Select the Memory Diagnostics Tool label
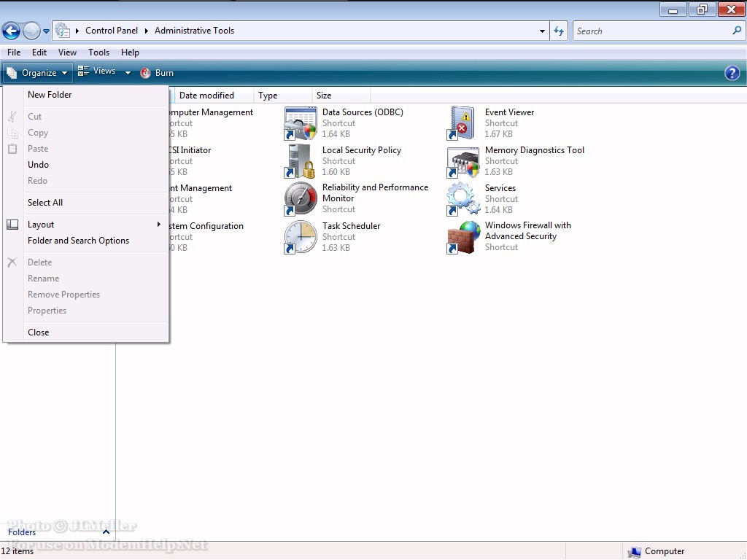 coord(535,150)
